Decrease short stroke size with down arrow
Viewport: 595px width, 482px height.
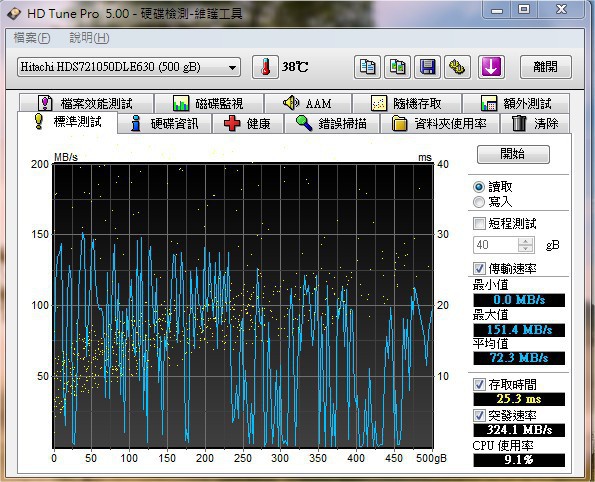coord(526,249)
